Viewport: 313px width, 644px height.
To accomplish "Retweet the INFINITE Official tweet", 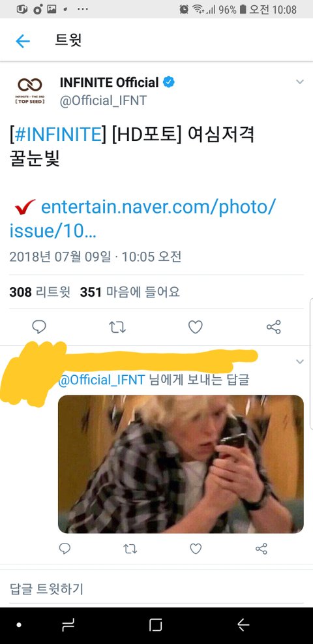I will coord(117,327).
